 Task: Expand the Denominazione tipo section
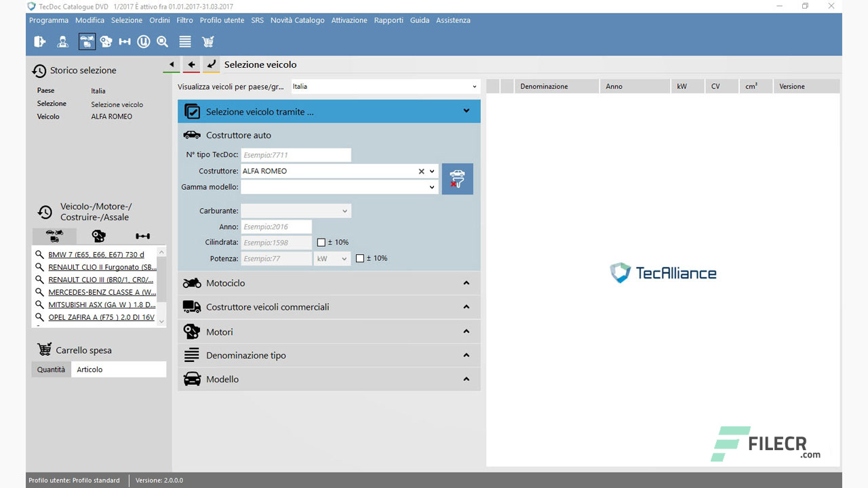[x=466, y=355]
